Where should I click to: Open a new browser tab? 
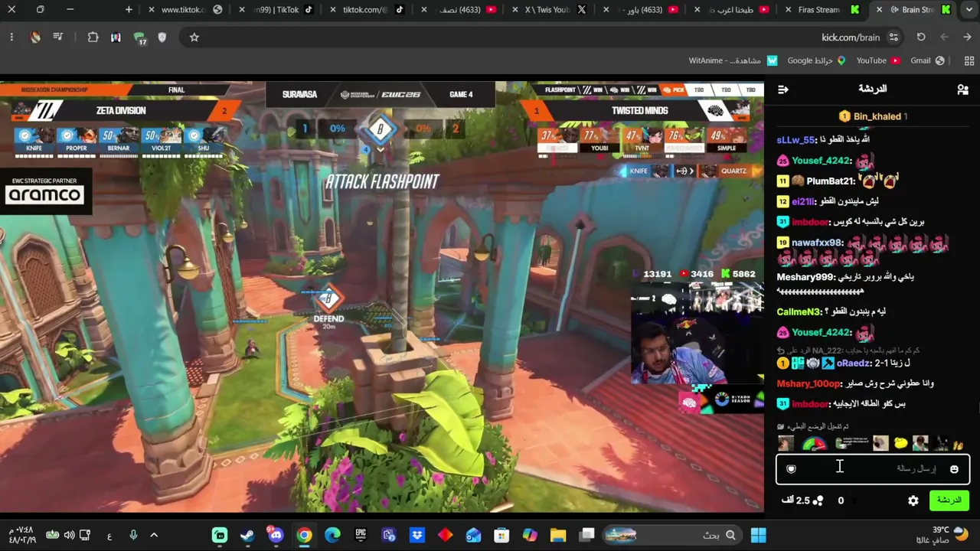[129, 10]
